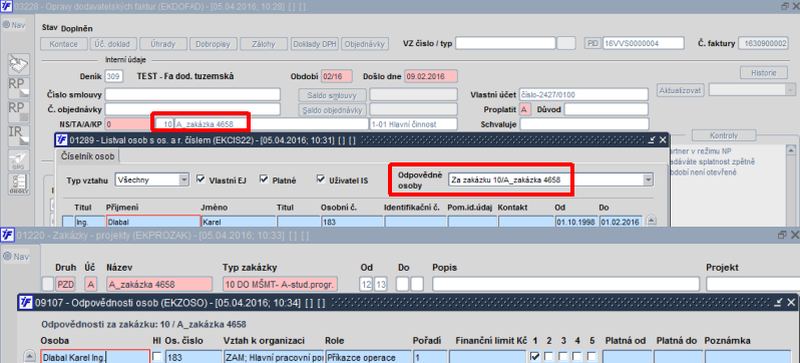
Task: Click scroll-up arrow beside Dlabal row in Listval
Action: [651, 221]
